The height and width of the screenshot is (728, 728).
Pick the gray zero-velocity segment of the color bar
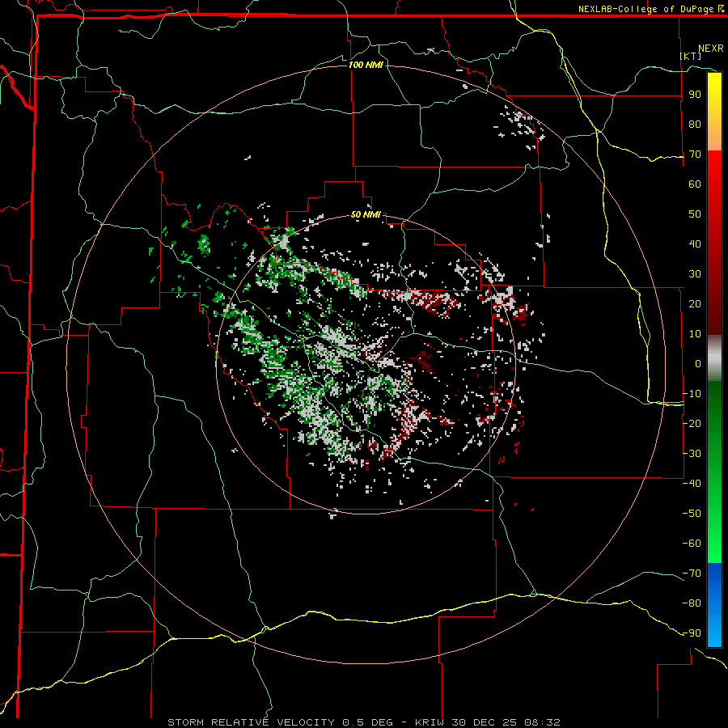click(x=714, y=358)
